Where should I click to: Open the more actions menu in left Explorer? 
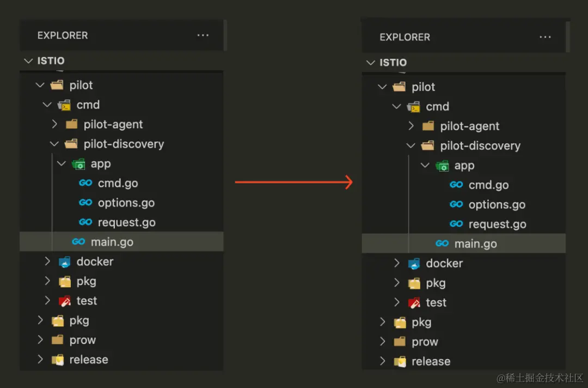[203, 35]
